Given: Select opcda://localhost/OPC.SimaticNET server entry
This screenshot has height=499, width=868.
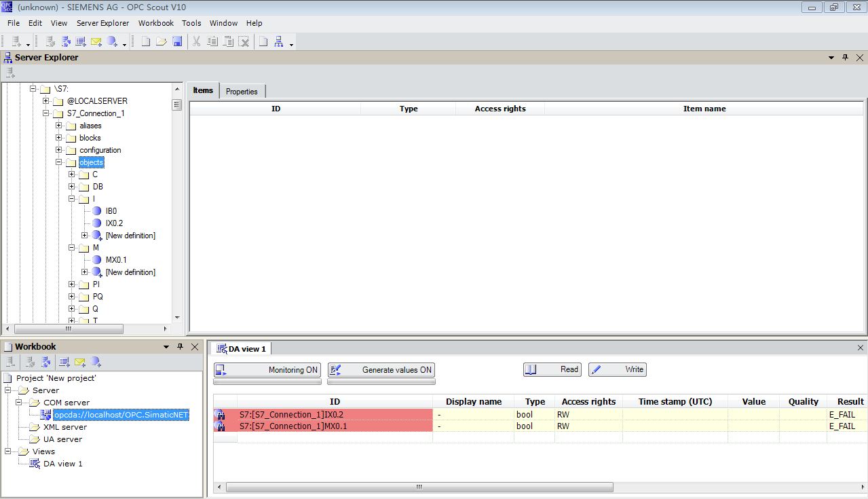Looking at the screenshot, I should [121, 415].
